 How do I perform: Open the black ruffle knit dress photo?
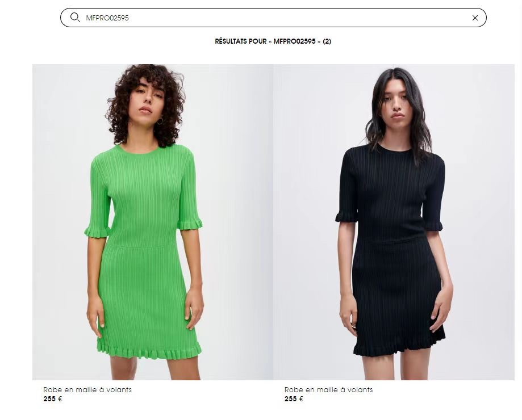(x=394, y=222)
